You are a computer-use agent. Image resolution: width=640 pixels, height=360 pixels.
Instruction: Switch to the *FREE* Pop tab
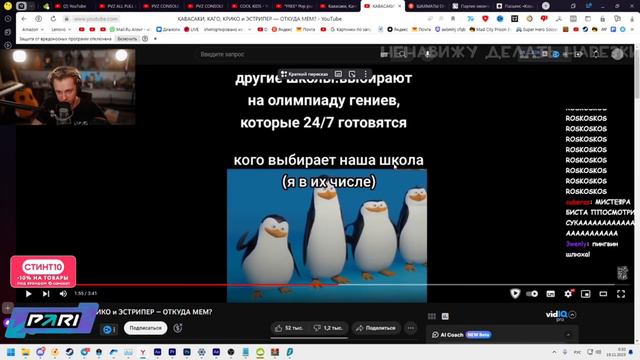point(294,6)
